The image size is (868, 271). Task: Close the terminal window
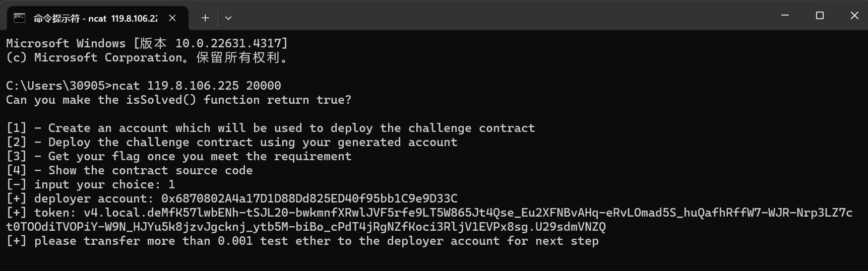[854, 16]
